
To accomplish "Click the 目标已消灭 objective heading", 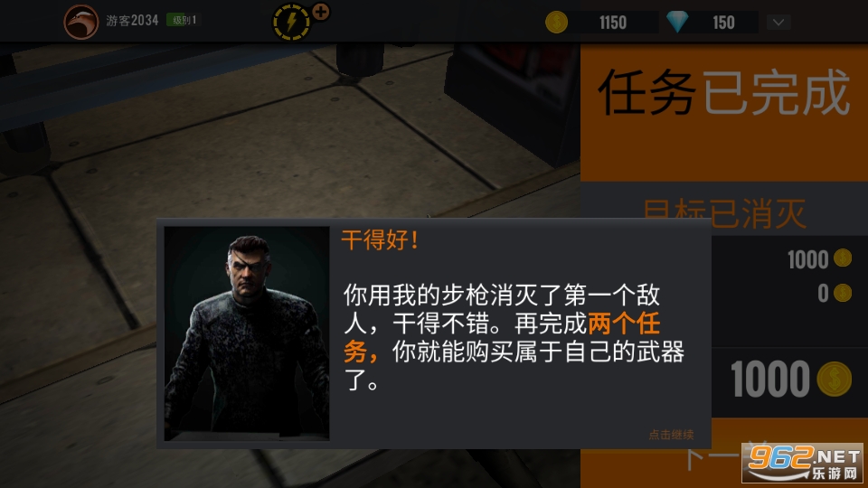I will point(724,214).
